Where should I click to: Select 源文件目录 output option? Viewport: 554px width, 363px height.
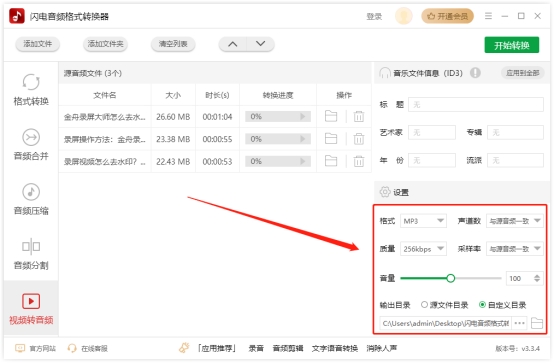pyautogui.click(x=444, y=305)
